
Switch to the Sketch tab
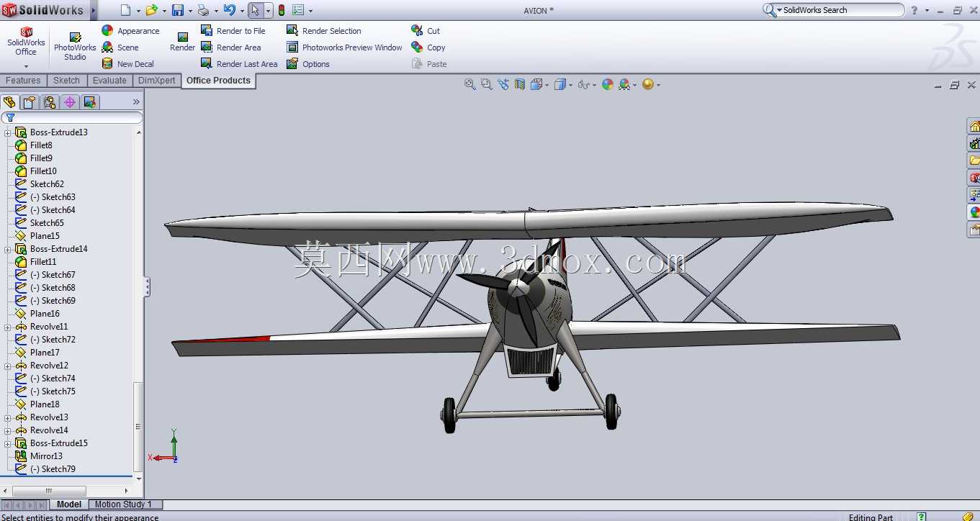pos(66,81)
